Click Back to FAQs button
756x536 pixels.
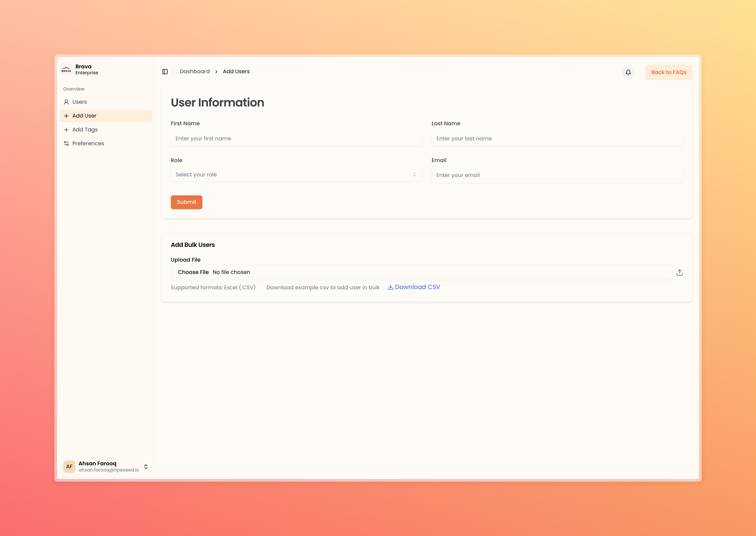[x=668, y=72]
